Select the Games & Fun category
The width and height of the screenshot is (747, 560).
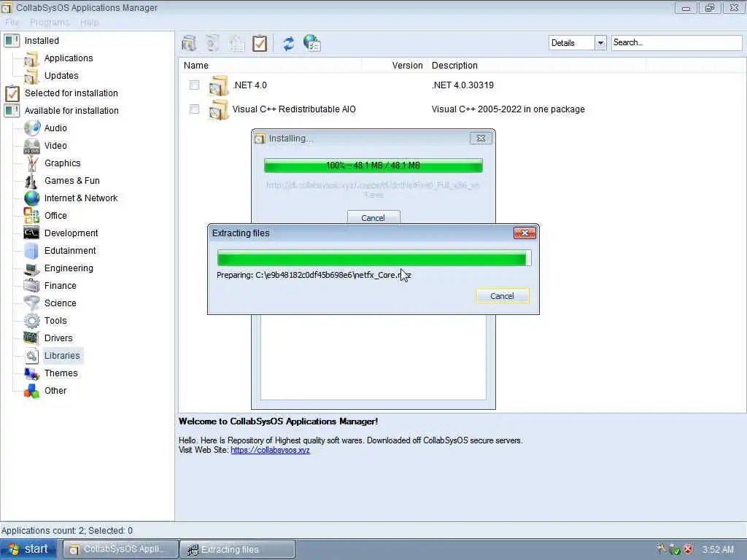coord(72,181)
